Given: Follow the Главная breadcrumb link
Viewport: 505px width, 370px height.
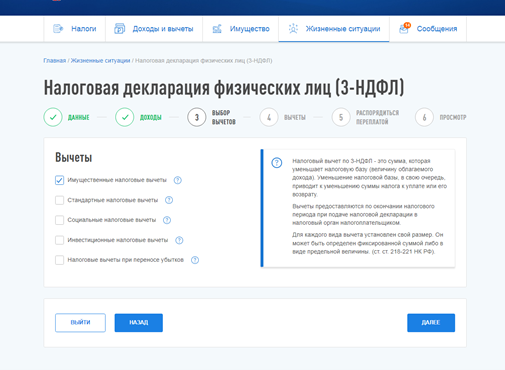Looking at the screenshot, I should click(x=55, y=61).
